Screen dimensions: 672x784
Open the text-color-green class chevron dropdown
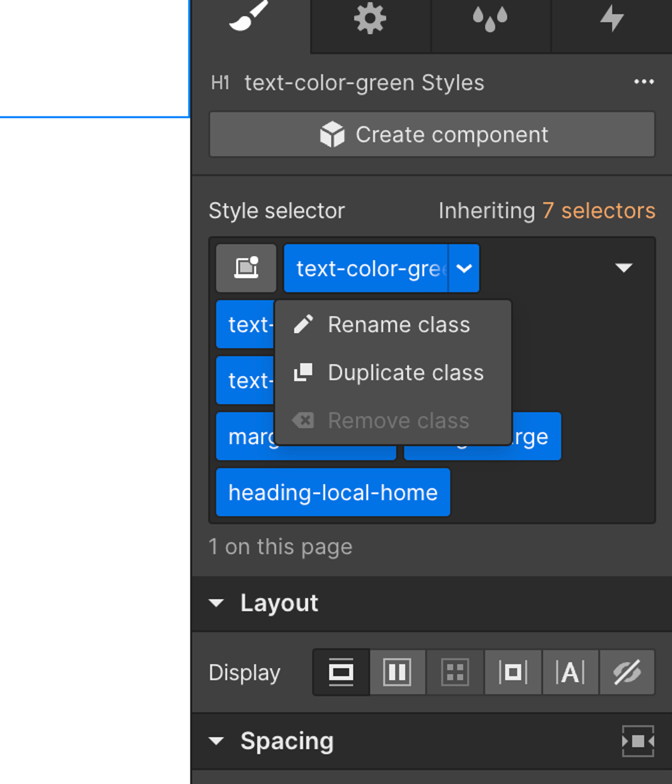click(464, 268)
